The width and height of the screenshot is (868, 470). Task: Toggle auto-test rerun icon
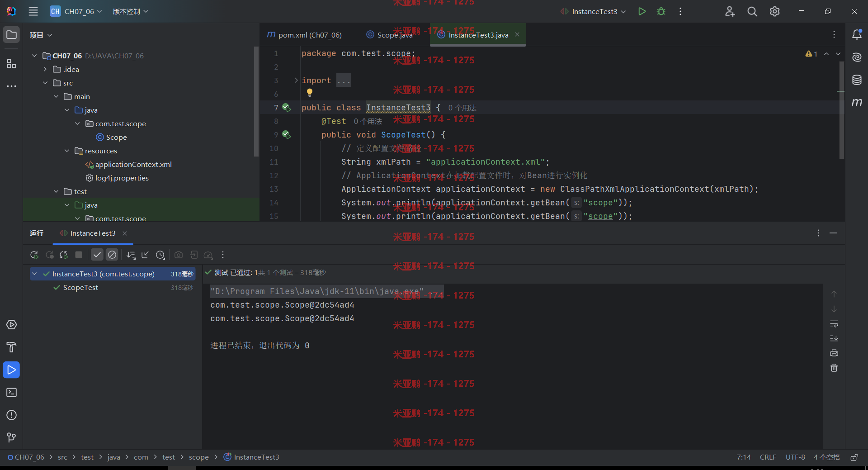pos(64,255)
